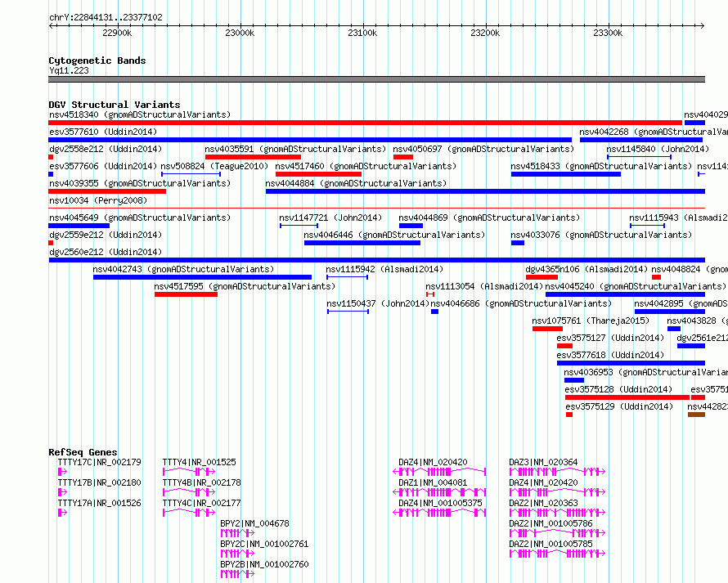The width and height of the screenshot is (728, 583).
Task: Open gene DAZ2|NM_001005786
Action: click(x=550, y=523)
